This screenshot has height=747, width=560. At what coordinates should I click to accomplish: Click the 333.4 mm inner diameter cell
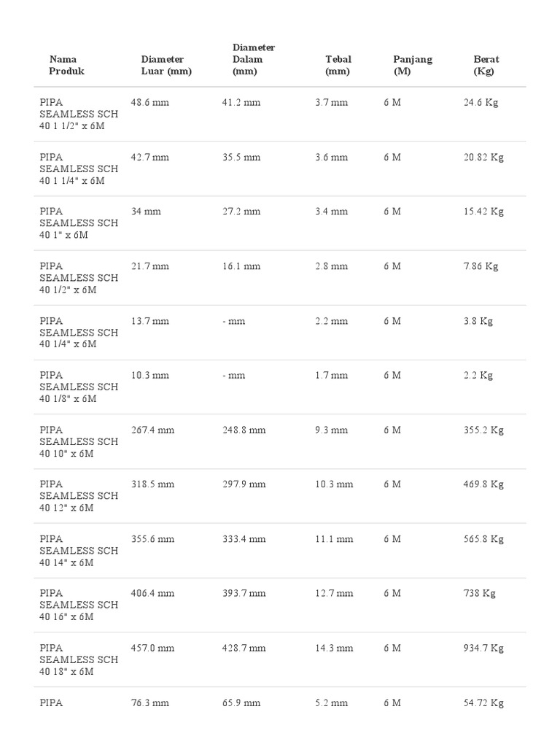[x=244, y=539]
